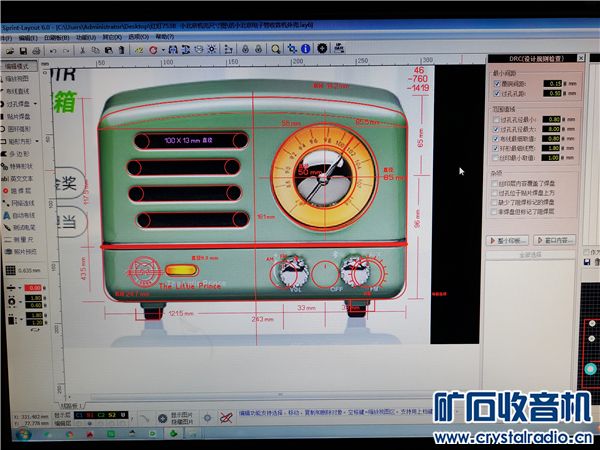Screen dimensions: 600x450
Task: Select 编辑模式 edit mode in left toolbox
Action: (x=19, y=67)
